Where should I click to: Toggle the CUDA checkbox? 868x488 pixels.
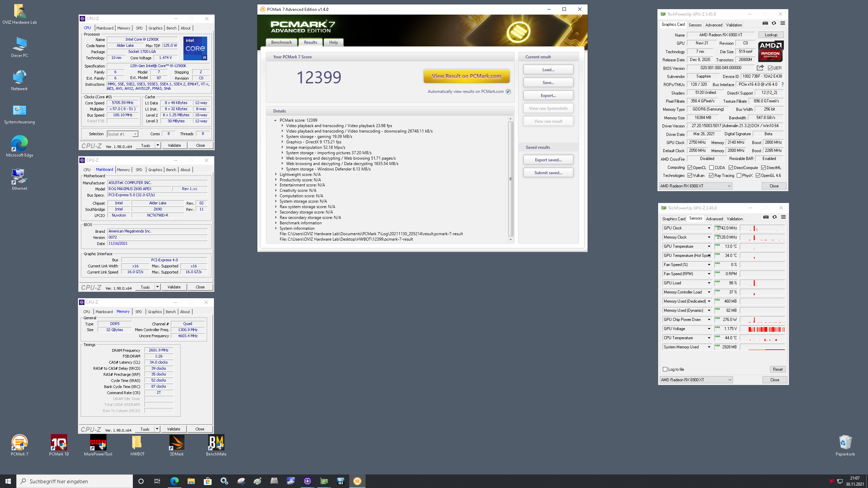click(x=711, y=168)
